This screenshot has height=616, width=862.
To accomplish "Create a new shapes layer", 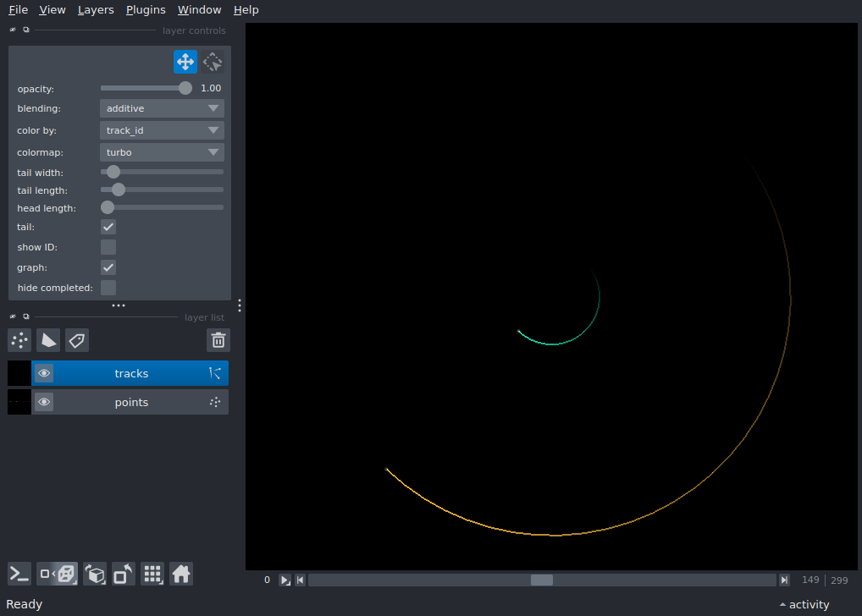I will click(x=48, y=340).
